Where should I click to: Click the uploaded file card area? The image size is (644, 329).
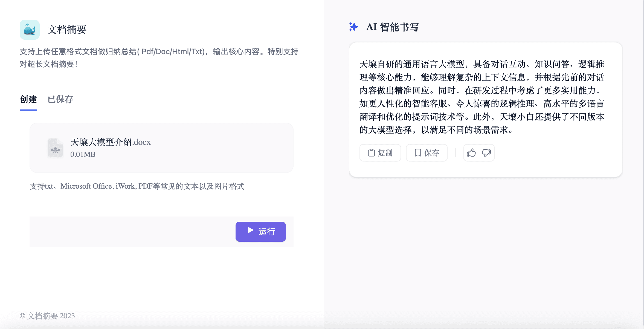(x=219, y=148)
